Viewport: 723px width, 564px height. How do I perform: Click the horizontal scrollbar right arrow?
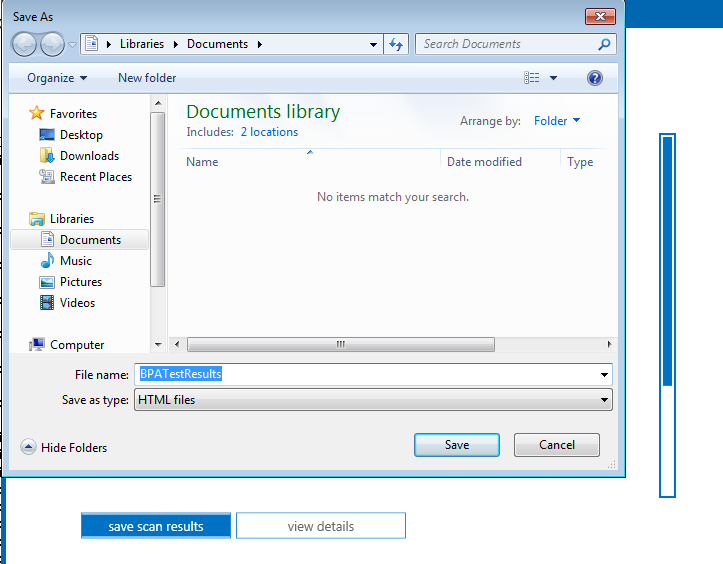point(610,344)
